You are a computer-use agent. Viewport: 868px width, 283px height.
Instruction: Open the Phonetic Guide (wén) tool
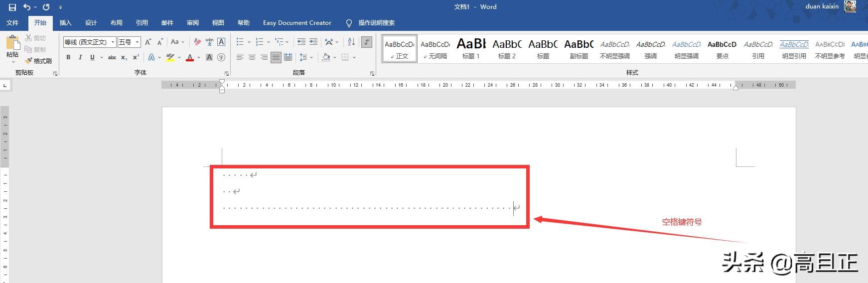[x=209, y=42]
